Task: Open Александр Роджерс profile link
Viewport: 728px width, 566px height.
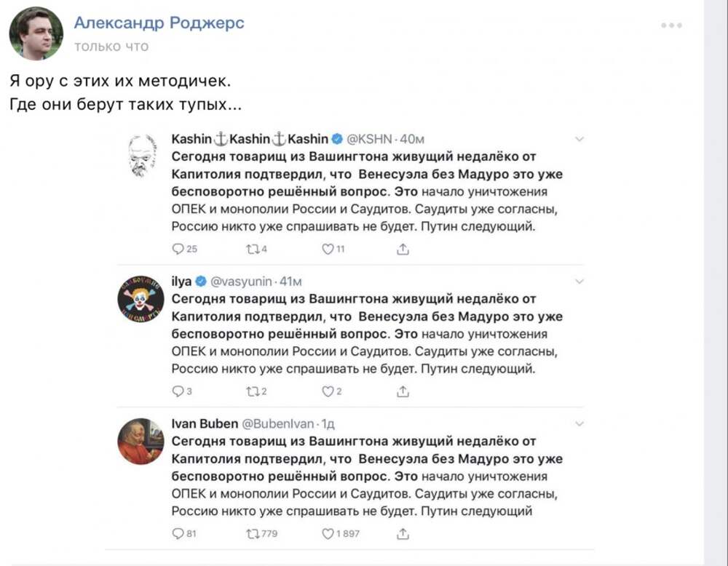Action: [x=159, y=23]
